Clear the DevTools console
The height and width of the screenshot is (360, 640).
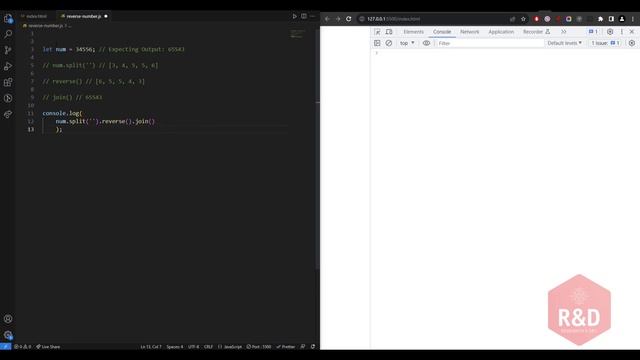click(x=389, y=43)
